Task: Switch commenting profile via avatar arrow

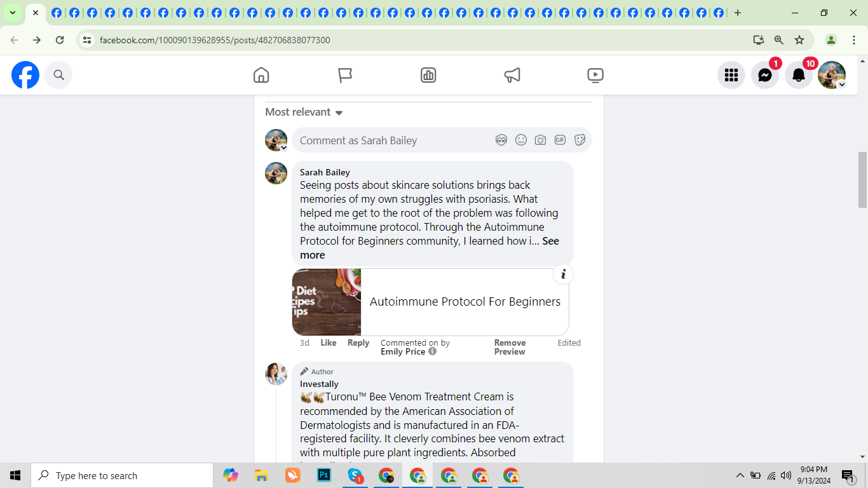Action: coord(284,147)
